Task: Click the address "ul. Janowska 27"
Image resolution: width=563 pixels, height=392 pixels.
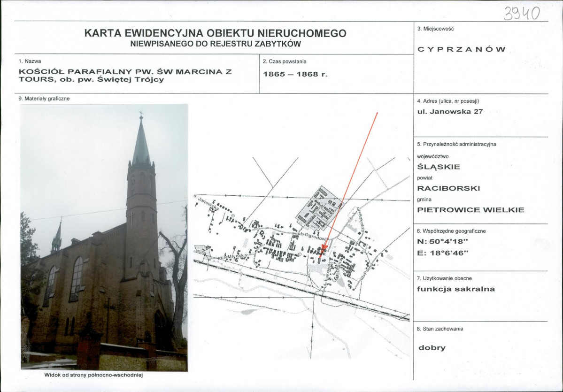Action: (x=450, y=112)
